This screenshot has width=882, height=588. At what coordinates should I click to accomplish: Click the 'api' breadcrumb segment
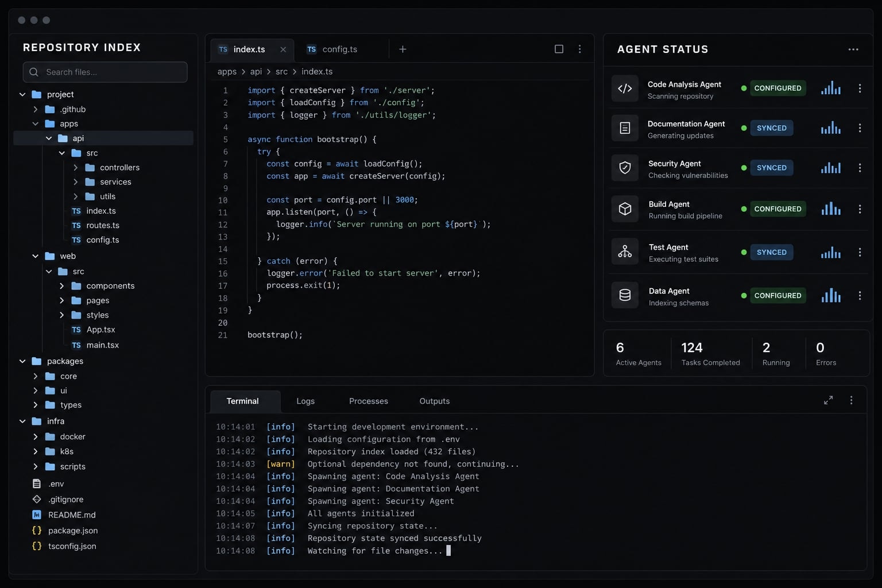coord(256,72)
